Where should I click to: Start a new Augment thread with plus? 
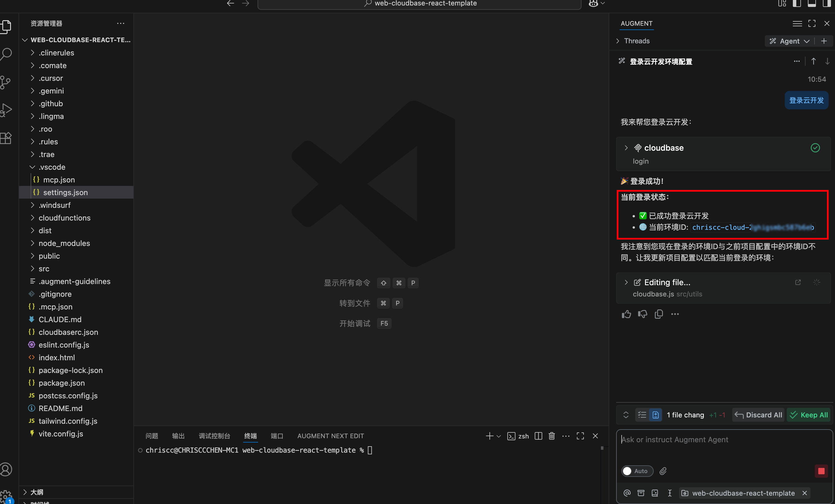pos(824,41)
